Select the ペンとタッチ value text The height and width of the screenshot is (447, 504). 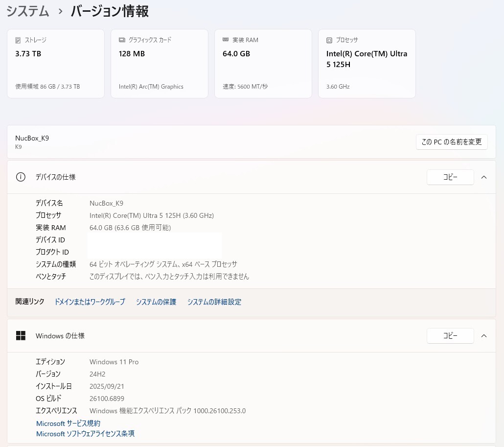pos(169,277)
